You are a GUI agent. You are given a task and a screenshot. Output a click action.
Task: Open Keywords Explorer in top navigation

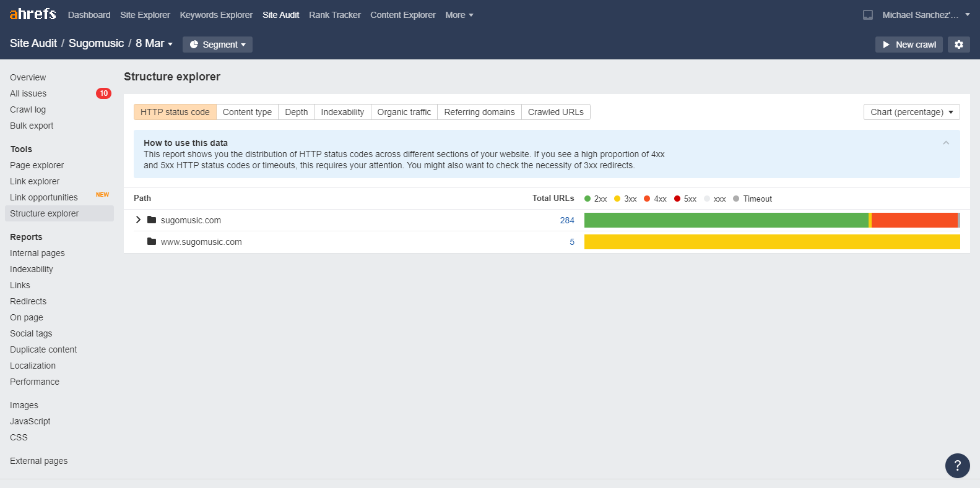[x=216, y=15]
